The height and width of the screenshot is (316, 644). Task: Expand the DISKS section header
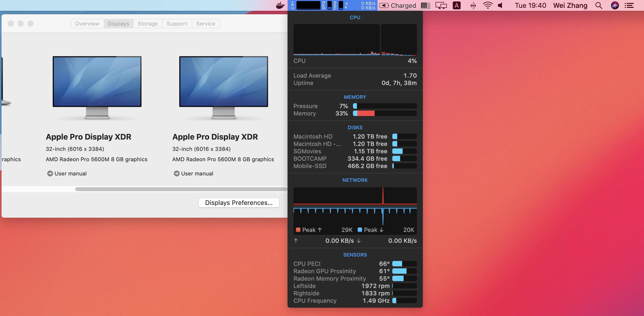point(355,128)
